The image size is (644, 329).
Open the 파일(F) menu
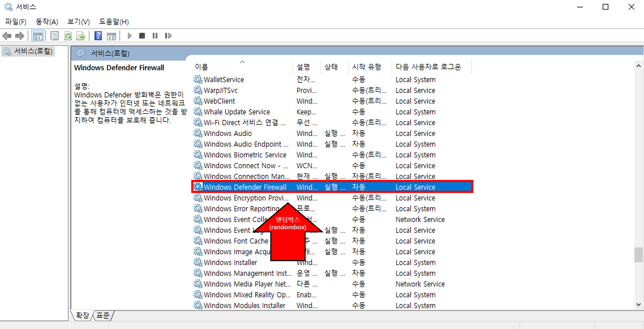[16, 22]
